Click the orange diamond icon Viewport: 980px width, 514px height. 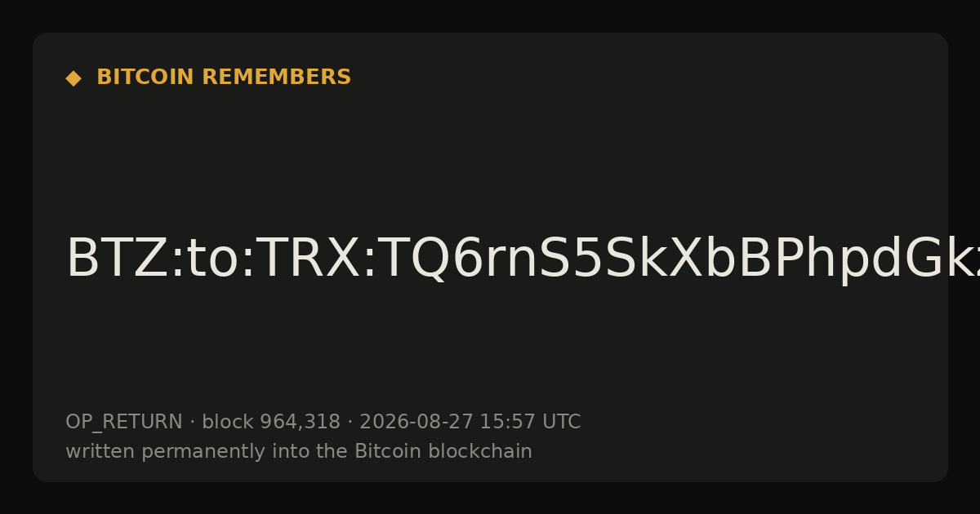tap(73, 78)
